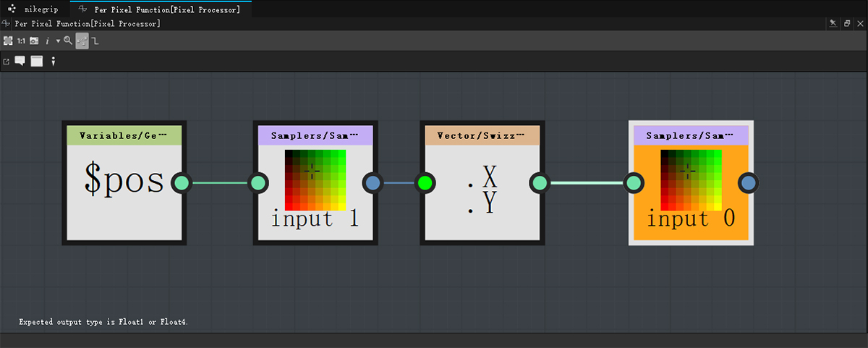Click the Vector/Swizz… node header

coord(482,135)
